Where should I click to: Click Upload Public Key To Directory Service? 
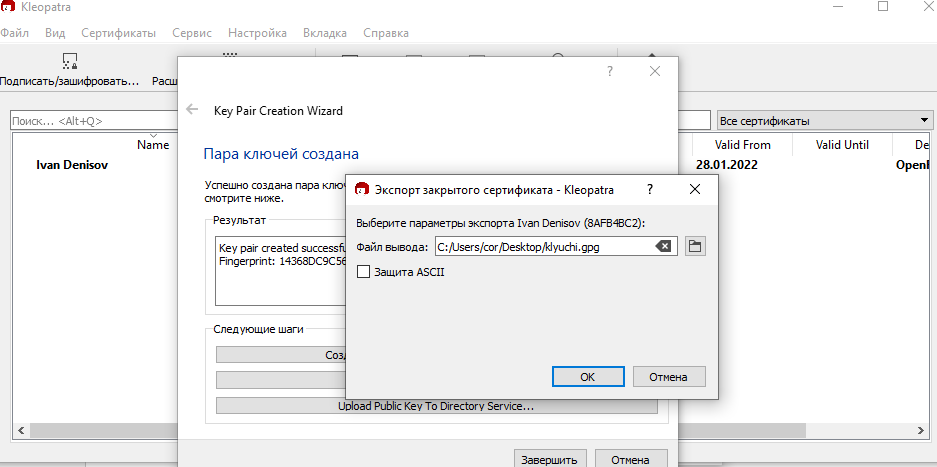pos(436,406)
